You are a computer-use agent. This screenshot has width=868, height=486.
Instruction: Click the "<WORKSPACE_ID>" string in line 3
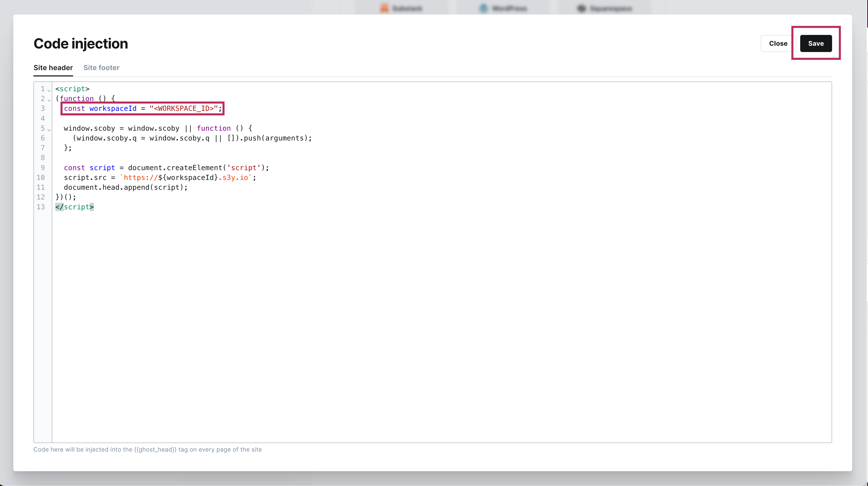(183, 109)
